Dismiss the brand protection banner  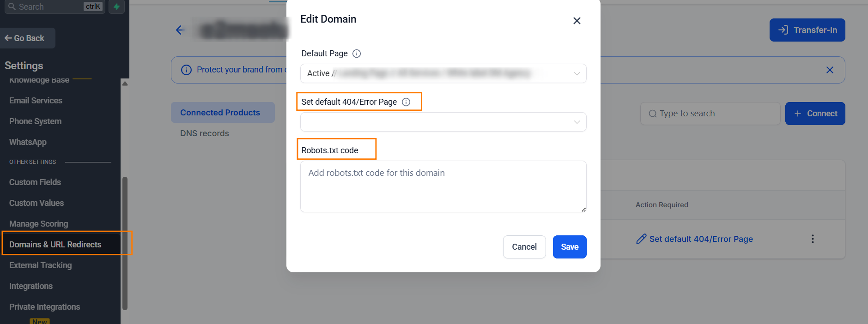click(830, 70)
